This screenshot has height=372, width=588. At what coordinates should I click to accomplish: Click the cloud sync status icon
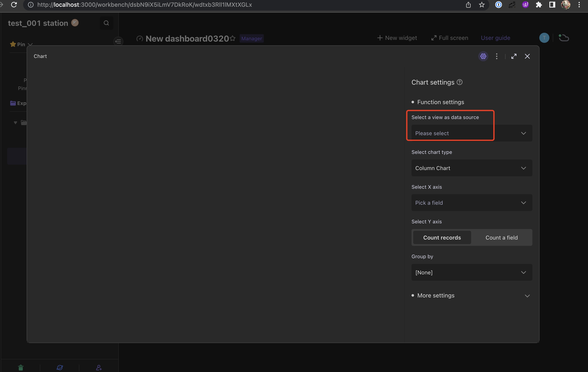[564, 38]
